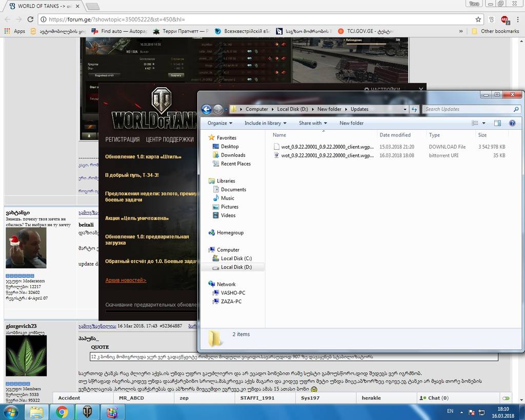Click Computer in the breadcrumb path
Screen dimensions: 525x420
256,109
